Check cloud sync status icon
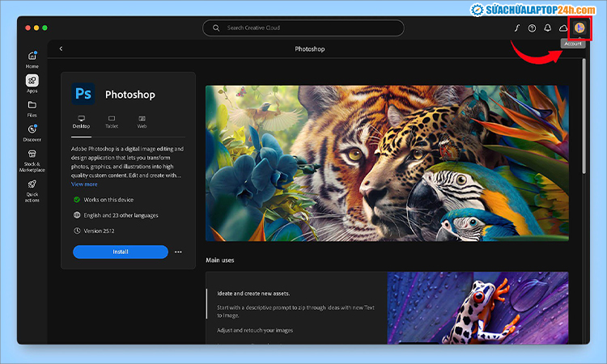The width and height of the screenshot is (607, 364). point(562,28)
